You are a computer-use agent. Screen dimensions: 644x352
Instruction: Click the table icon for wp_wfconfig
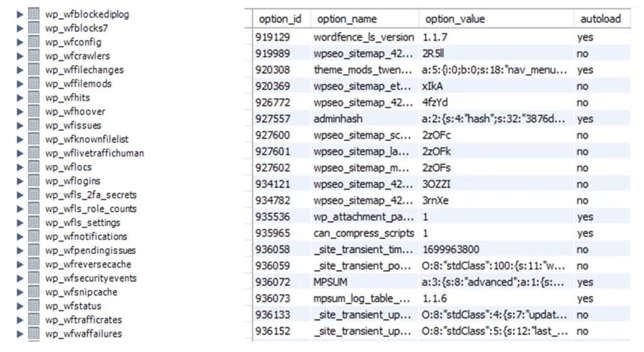[x=34, y=42]
